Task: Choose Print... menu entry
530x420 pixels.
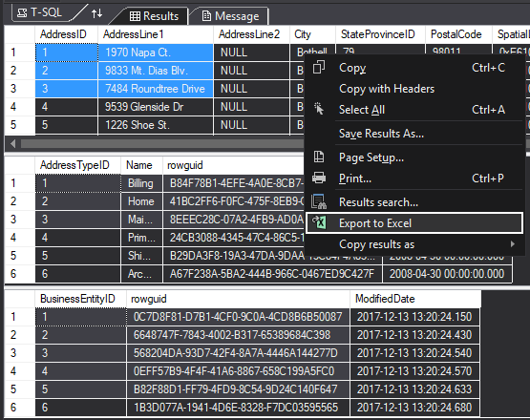Action: tap(414, 178)
